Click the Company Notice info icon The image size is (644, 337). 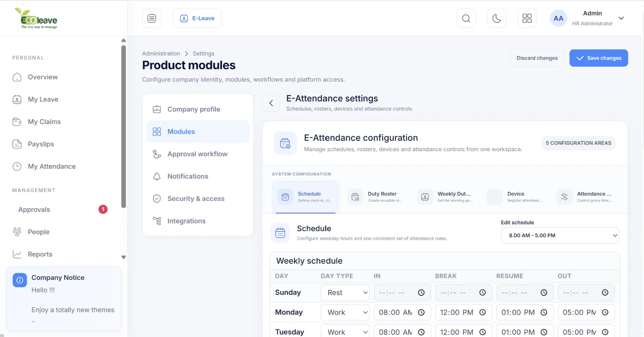(20, 280)
